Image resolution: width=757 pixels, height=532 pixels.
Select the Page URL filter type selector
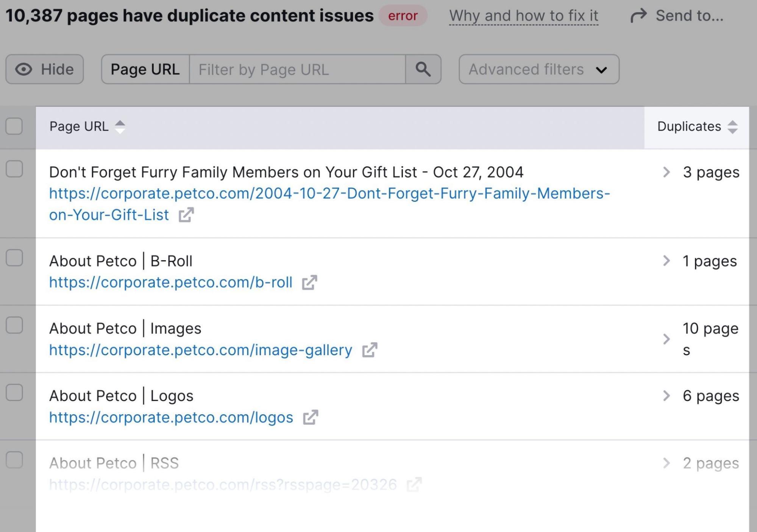(145, 69)
